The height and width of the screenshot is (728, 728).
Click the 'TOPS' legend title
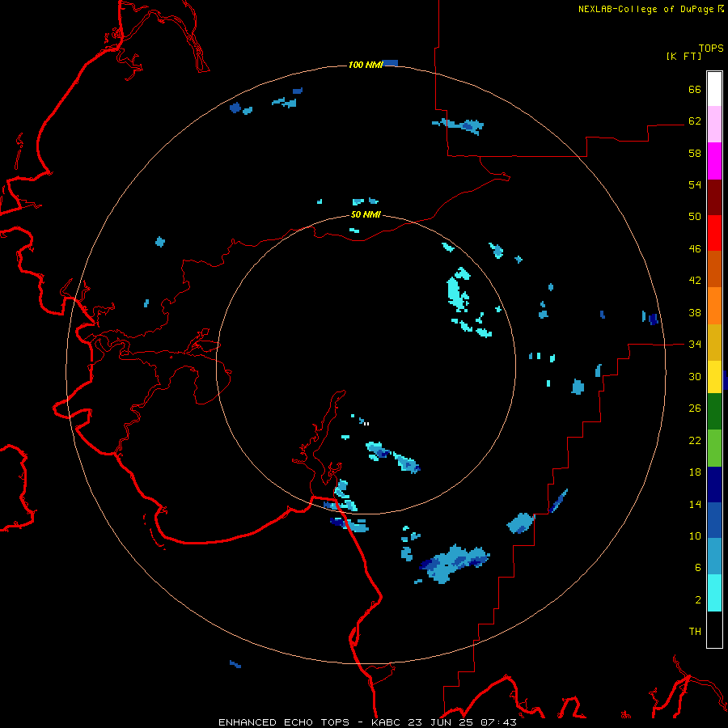(x=711, y=49)
